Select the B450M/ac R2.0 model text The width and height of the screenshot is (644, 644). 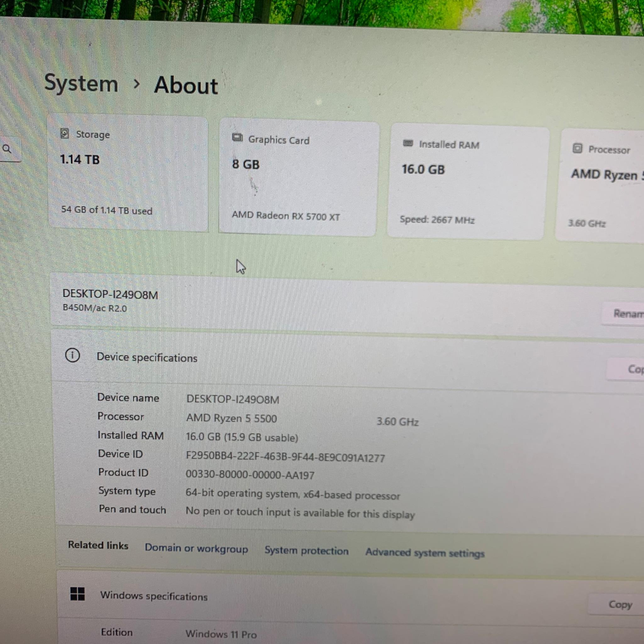[95, 308]
